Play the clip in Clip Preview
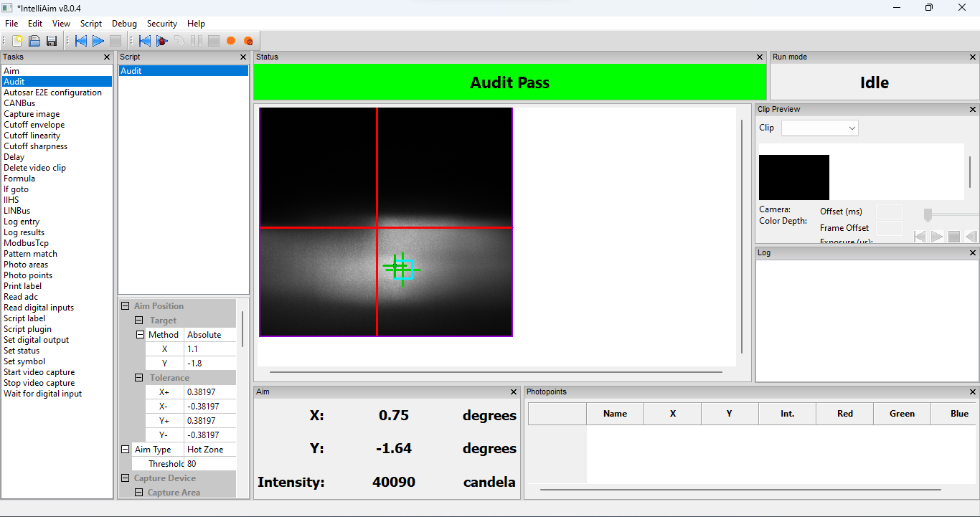Viewport: 980px width, 517px height. point(937,236)
